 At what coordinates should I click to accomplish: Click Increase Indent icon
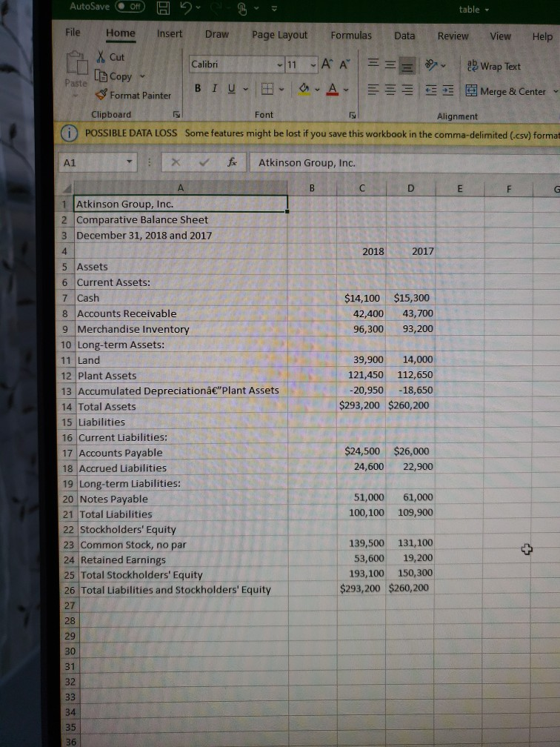tap(447, 90)
